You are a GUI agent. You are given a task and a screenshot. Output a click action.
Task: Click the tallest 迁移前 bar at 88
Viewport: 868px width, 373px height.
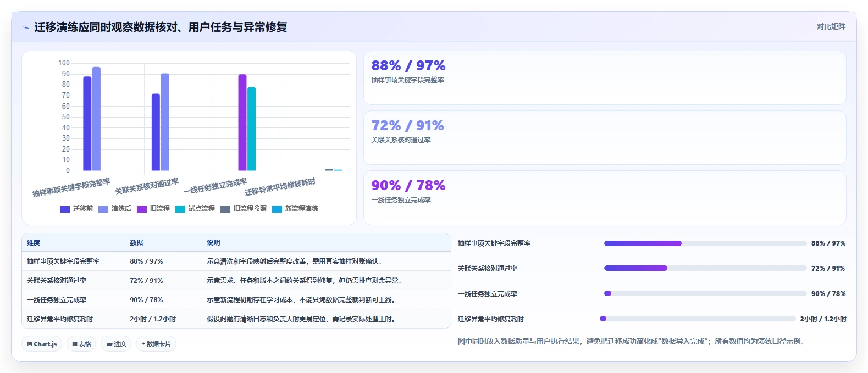[87, 124]
